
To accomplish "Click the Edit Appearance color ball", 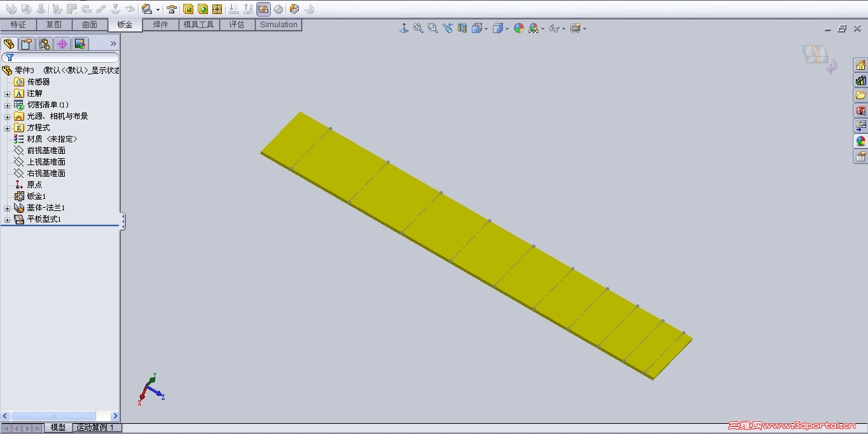I will pyautogui.click(x=519, y=28).
